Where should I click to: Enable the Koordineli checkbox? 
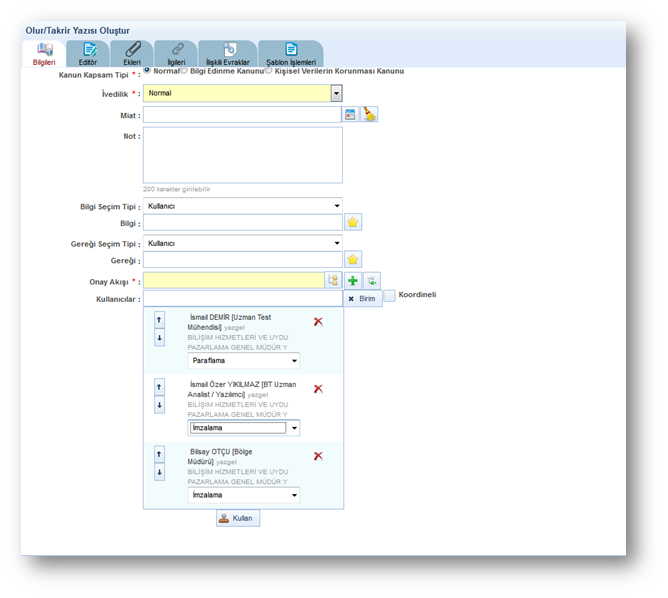coord(390,296)
